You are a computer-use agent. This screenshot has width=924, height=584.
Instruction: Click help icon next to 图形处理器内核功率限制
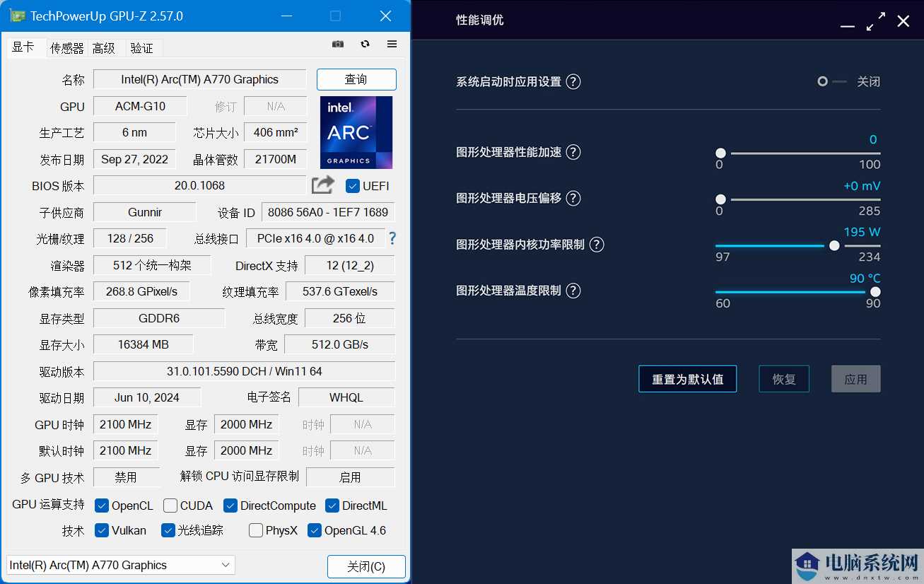coord(597,245)
